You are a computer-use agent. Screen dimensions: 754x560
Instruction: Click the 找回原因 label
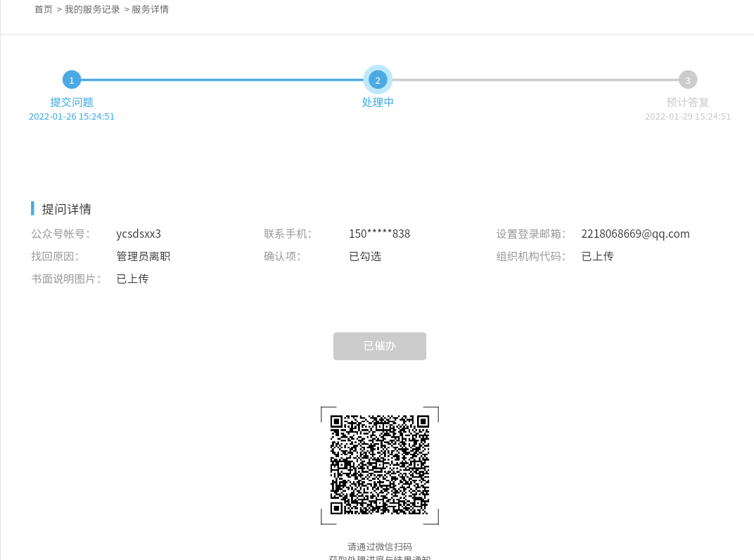55,256
